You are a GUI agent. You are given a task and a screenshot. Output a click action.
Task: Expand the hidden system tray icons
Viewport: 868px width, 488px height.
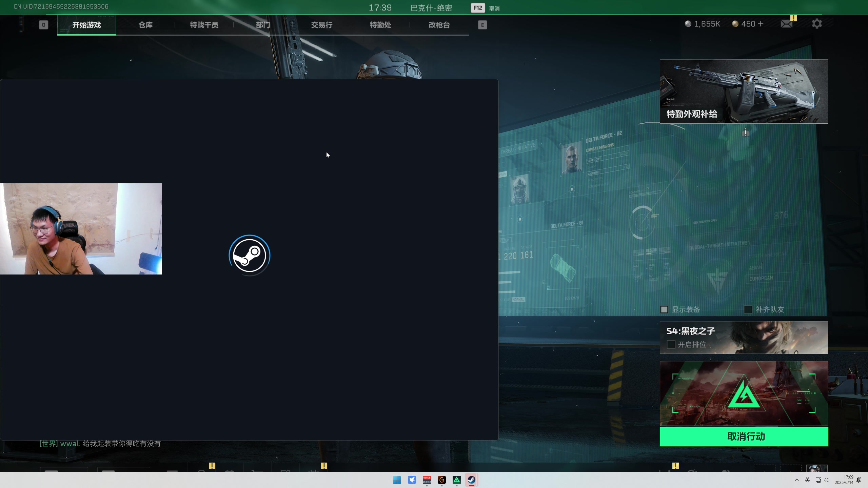tap(797, 480)
